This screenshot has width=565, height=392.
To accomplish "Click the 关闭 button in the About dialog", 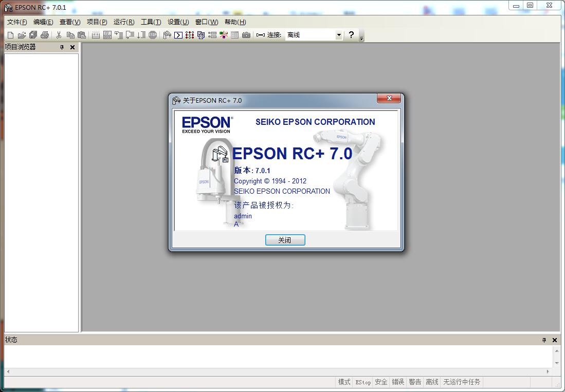I will pos(285,240).
